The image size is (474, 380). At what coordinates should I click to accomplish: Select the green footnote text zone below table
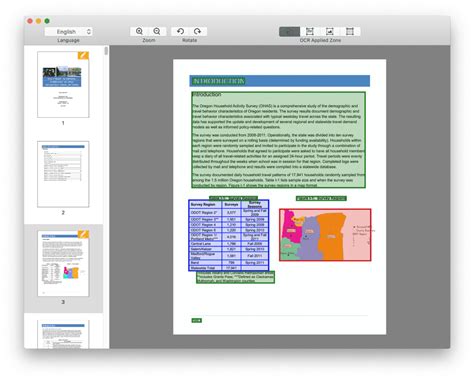235,277
